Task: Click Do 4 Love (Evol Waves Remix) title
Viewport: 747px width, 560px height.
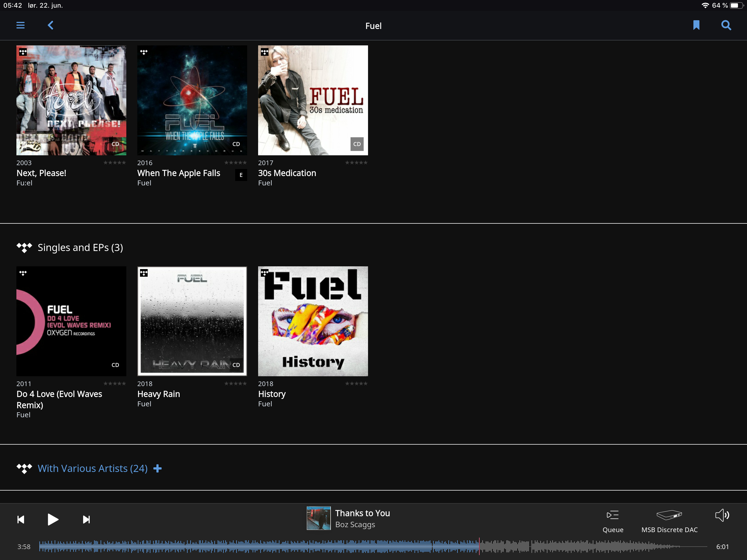Action: tap(59, 399)
